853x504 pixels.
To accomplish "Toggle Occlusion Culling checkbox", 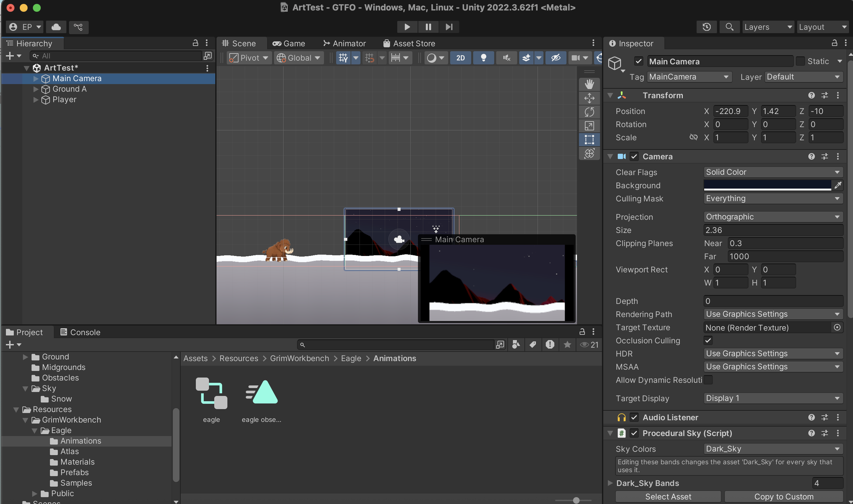I will (x=708, y=341).
